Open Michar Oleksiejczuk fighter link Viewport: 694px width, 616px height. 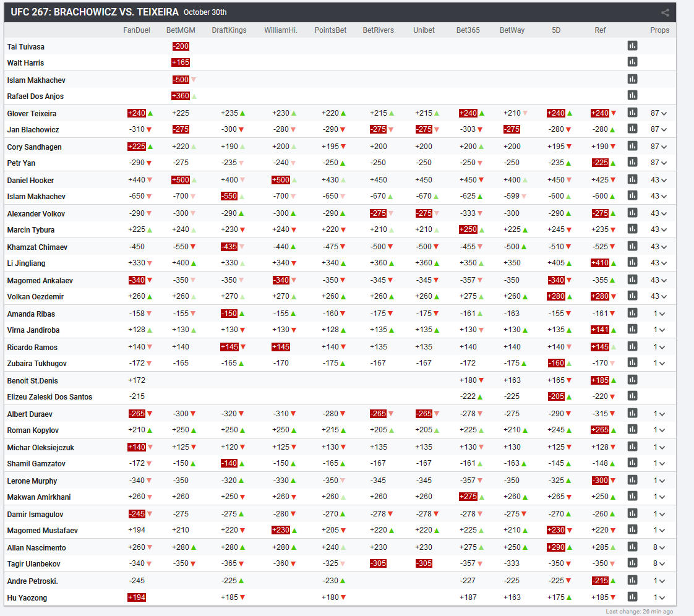[41, 447]
